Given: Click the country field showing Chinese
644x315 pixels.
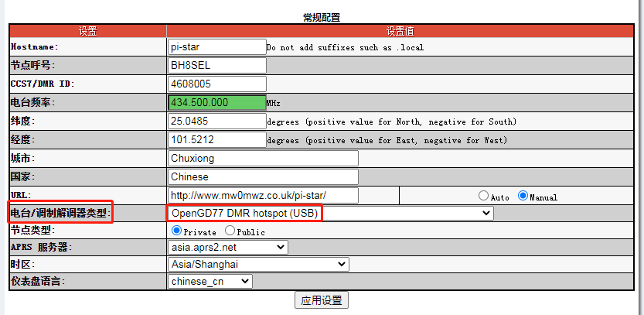Looking at the screenshot, I should point(263,177).
